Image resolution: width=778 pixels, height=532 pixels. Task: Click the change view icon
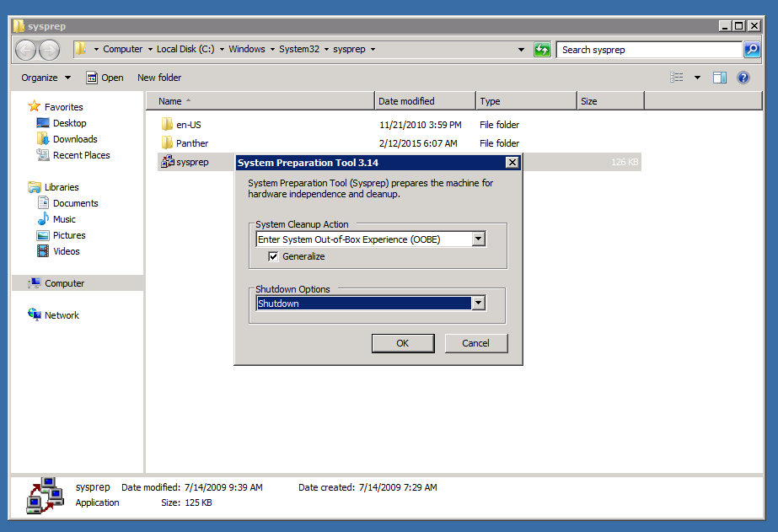(676, 78)
